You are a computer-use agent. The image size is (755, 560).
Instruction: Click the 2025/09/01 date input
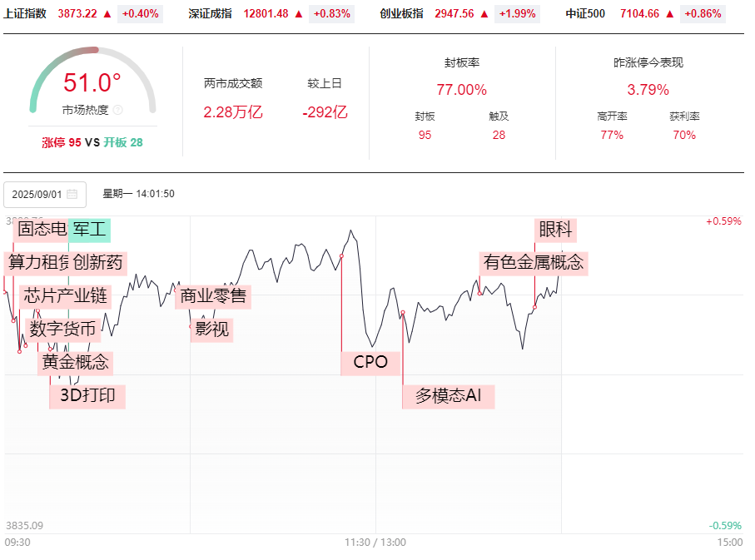pos(38,194)
